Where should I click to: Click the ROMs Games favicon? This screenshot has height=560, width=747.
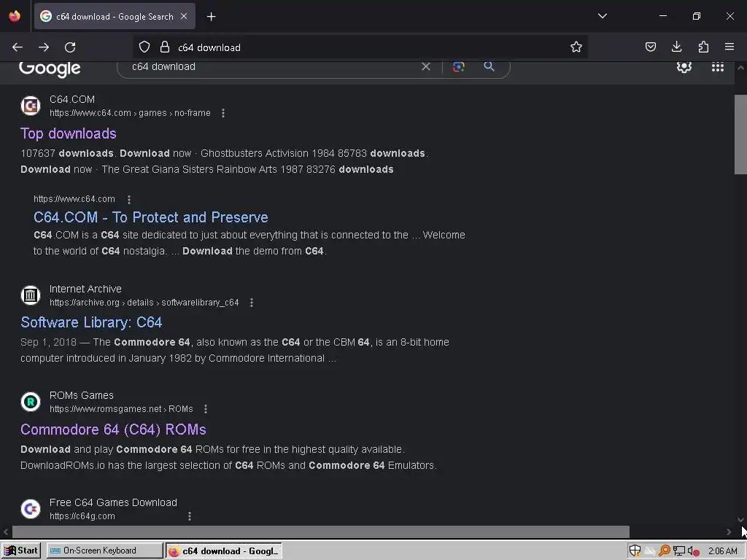31,402
